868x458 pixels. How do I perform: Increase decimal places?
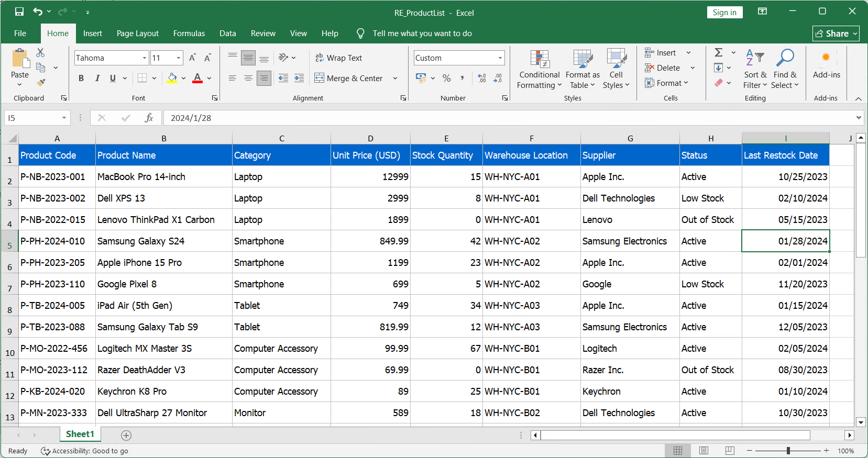[x=482, y=78]
